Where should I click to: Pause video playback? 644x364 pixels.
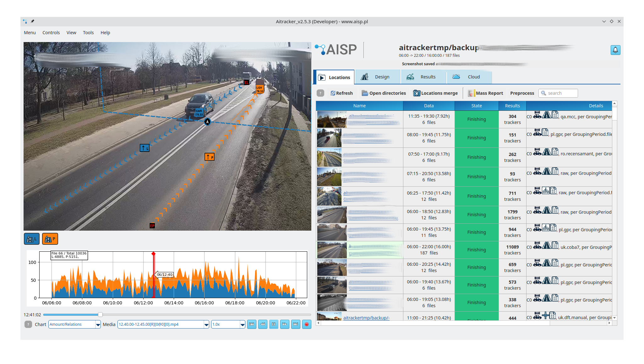pyautogui.click(x=274, y=324)
